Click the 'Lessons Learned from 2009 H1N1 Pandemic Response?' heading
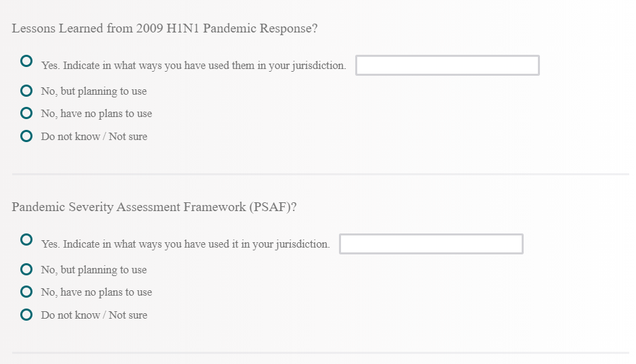Screen dimensions: 636x364 click(x=164, y=29)
